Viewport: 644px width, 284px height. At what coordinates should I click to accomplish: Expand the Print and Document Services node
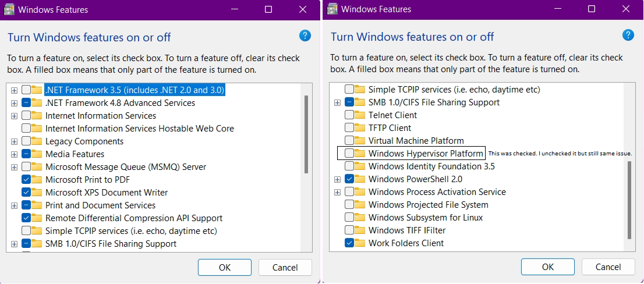click(15, 205)
